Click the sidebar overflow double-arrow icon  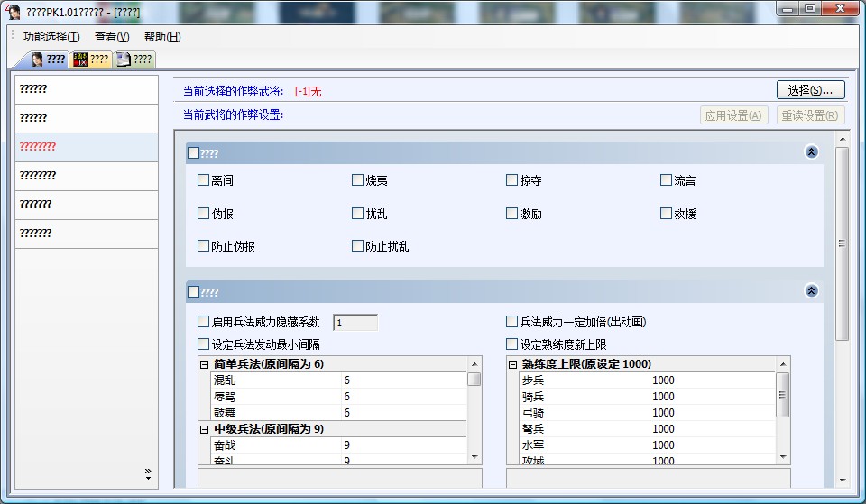[148, 473]
